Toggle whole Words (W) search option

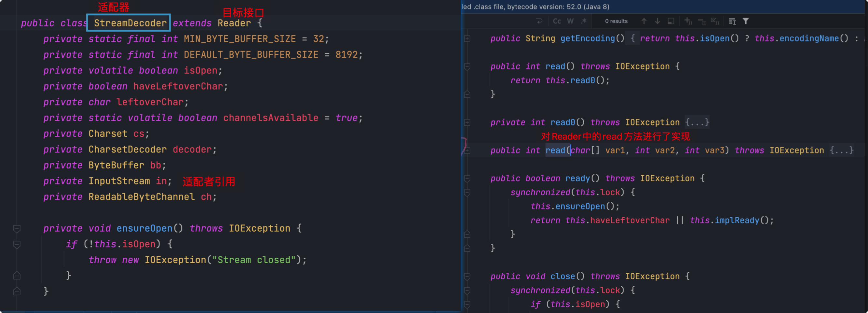pos(570,21)
